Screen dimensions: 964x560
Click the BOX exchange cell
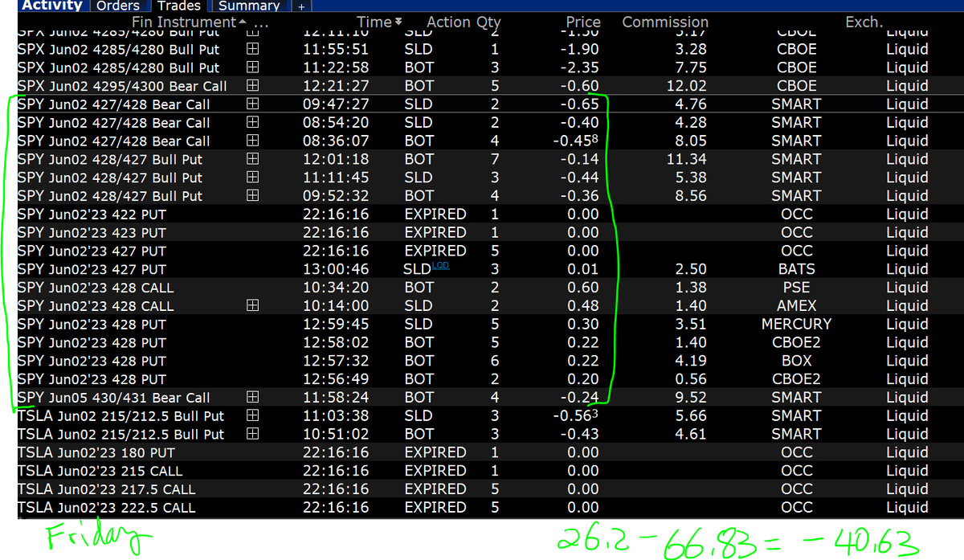coord(796,361)
